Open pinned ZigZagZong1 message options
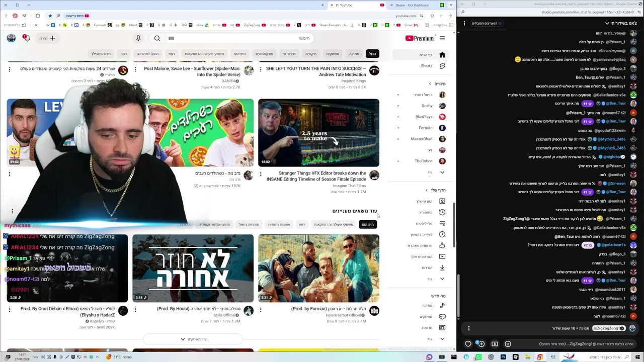This screenshot has width=644, height=362. click(469, 328)
